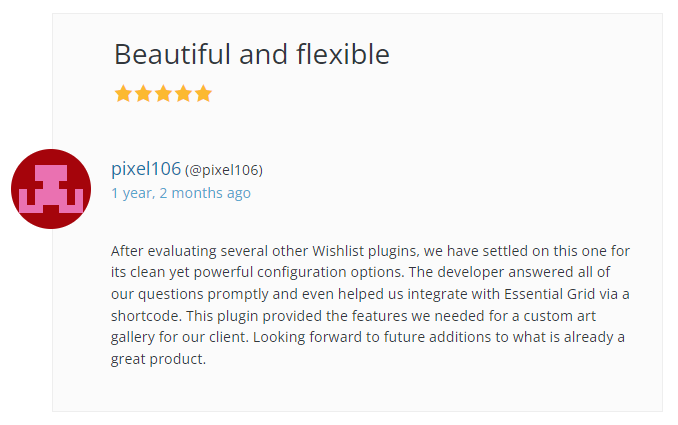The height and width of the screenshot is (425, 678).
Task: Open pixel106's pink avatar image
Action: pos(51,189)
